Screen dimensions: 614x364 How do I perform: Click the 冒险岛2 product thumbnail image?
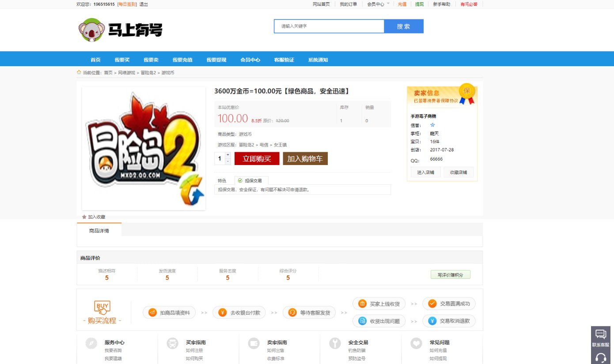tap(144, 148)
